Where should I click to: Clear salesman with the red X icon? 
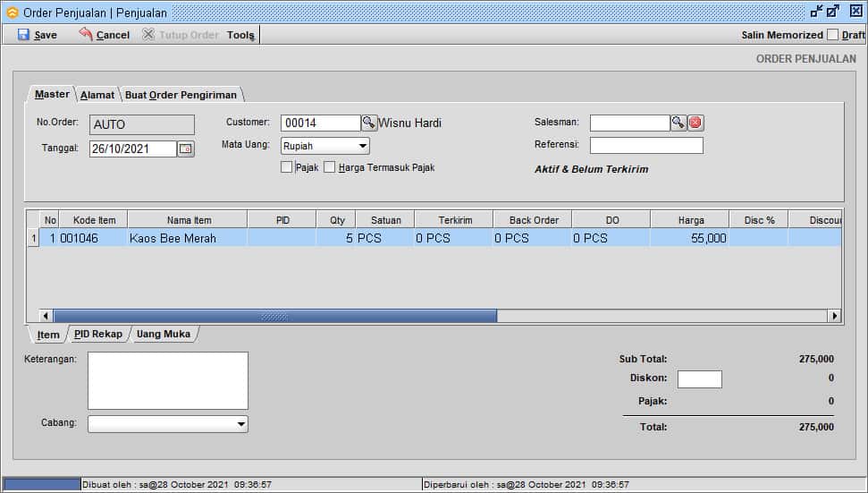click(x=695, y=123)
